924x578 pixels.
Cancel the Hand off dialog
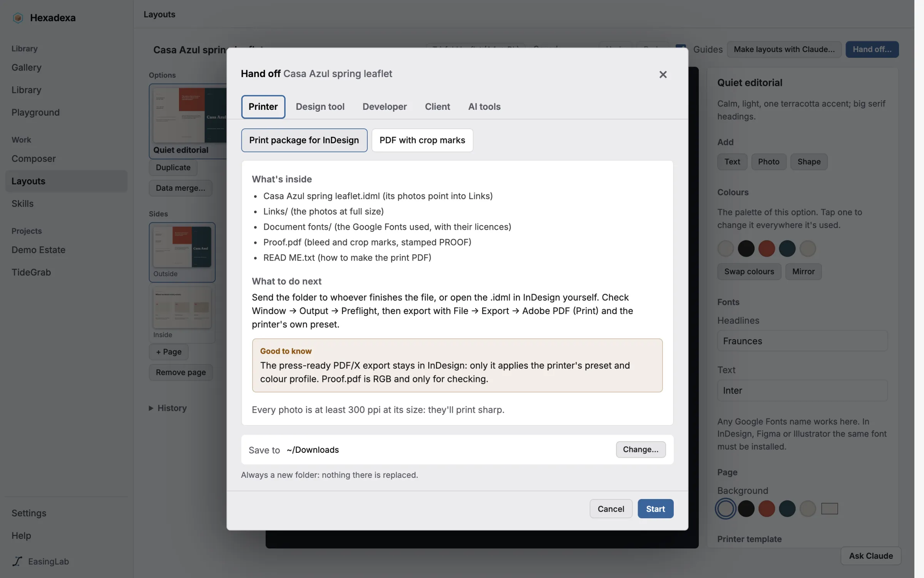[x=611, y=509]
